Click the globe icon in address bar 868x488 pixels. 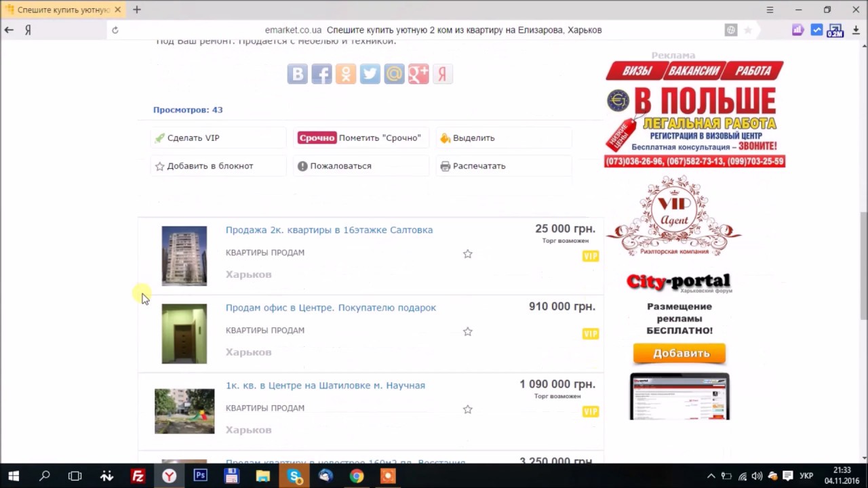(731, 30)
